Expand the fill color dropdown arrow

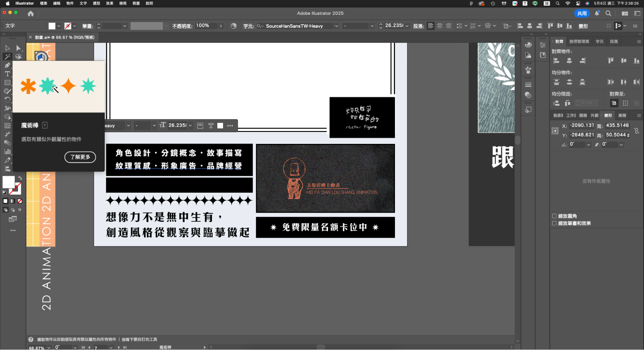[x=59, y=26]
